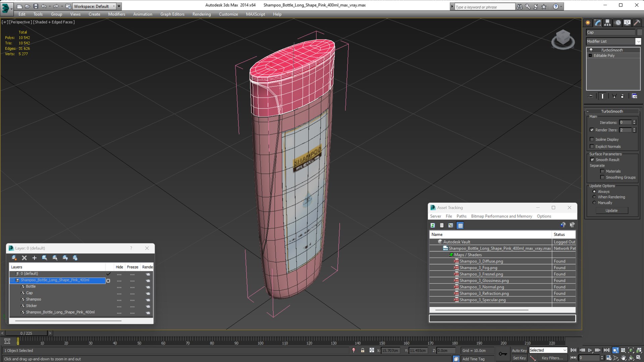
Task: Open the undo history dropdown arrow
Action: (x=50, y=6)
